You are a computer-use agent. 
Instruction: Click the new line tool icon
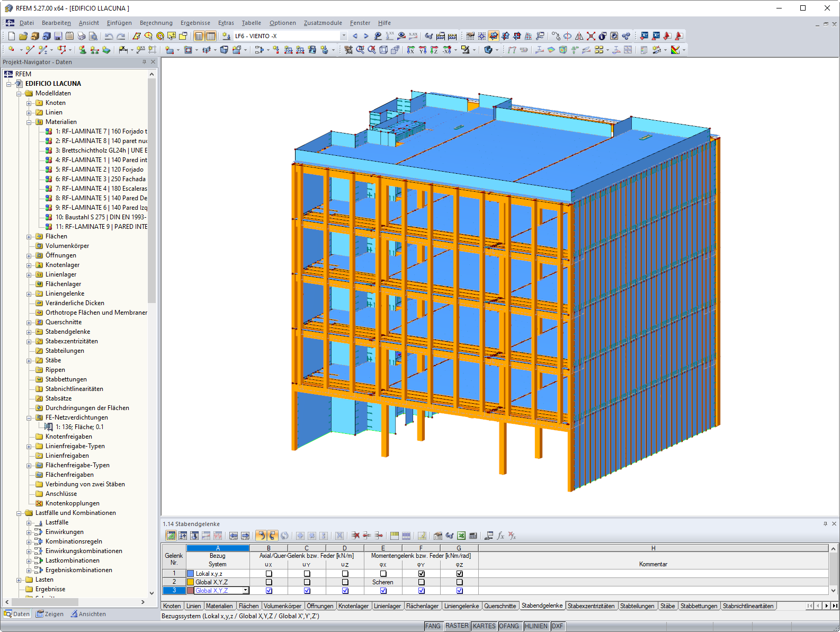click(30, 50)
